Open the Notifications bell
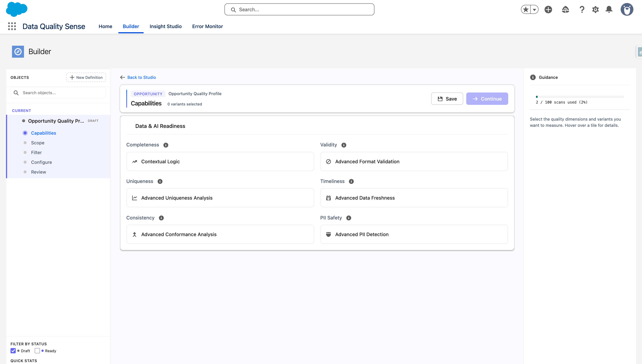Viewport: 642px width, 364px height. point(609,10)
